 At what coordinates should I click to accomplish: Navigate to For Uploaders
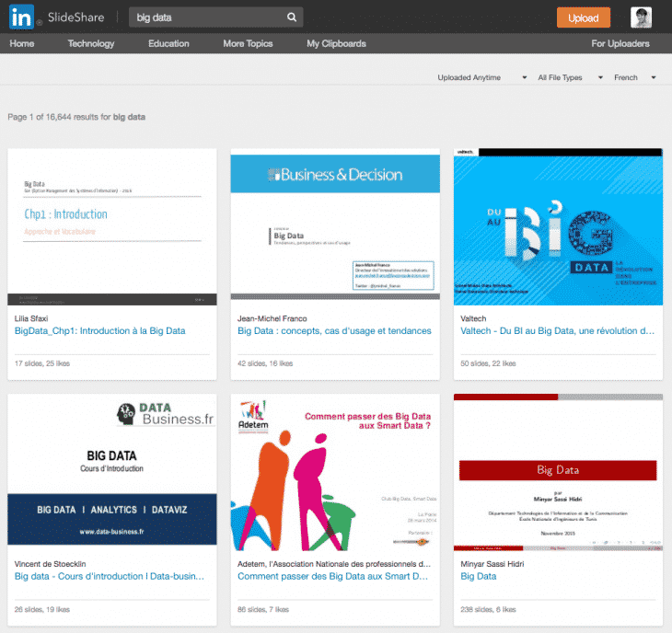coord(620,43)
